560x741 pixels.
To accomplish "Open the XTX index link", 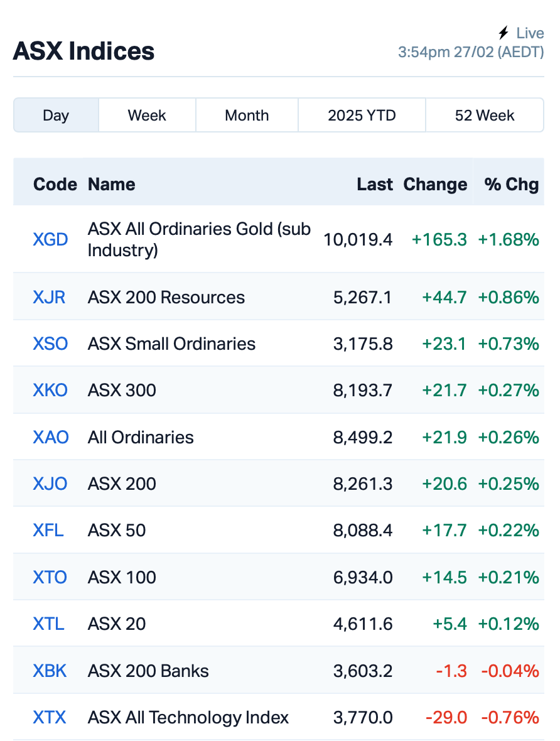I will coord(50,717).
